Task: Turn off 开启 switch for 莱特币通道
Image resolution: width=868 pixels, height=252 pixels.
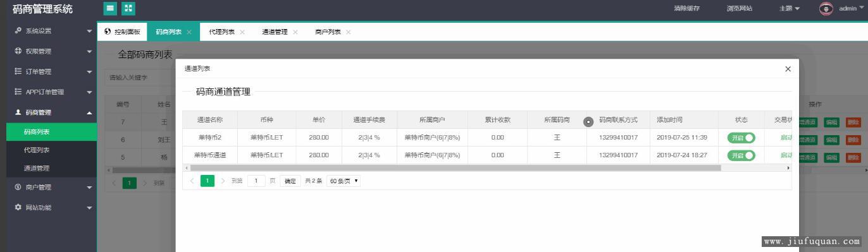Action: click(741, 155)
